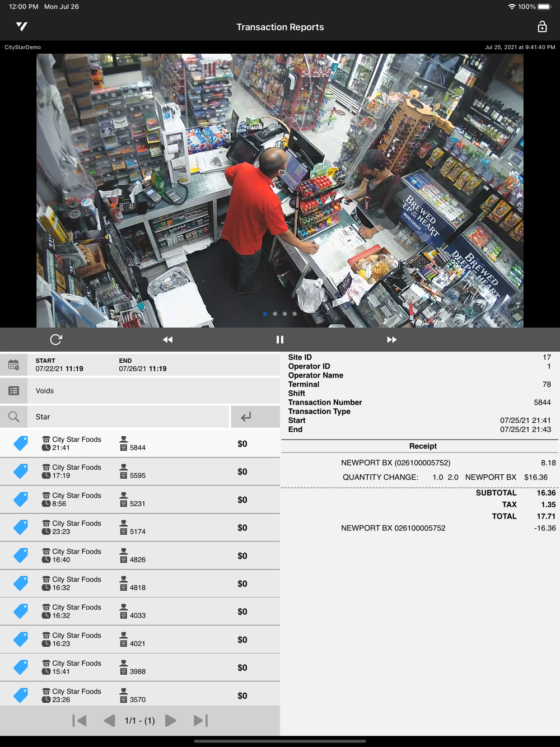
Task: Select the blue tag of transaction 3988
Action: [x=21, y=667]
